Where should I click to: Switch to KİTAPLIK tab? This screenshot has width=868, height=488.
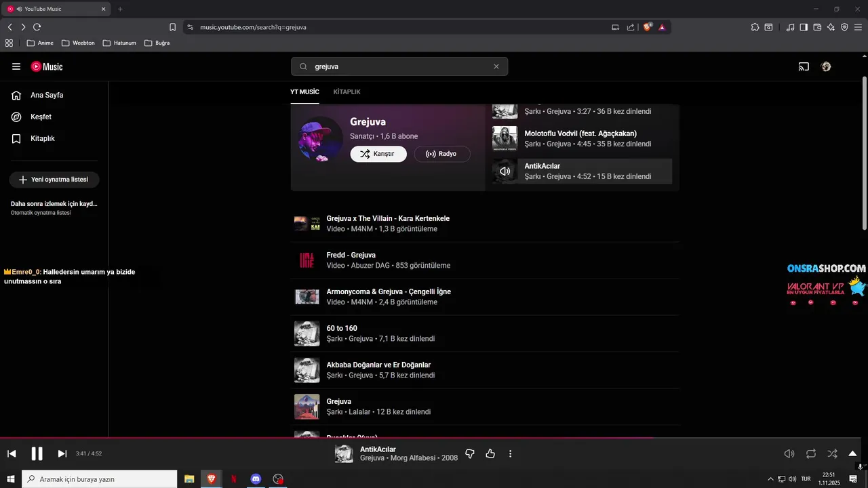point(347,91)
